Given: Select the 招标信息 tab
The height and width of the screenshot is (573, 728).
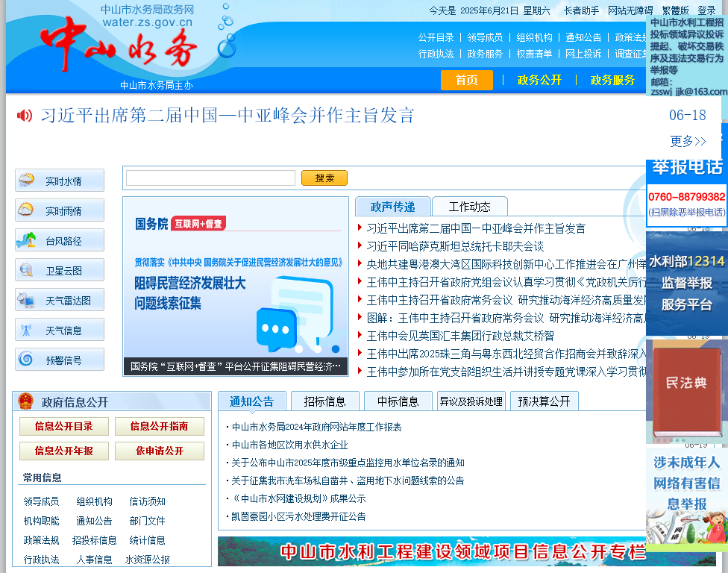Looking at the screenshot, I should pos(324,401).
